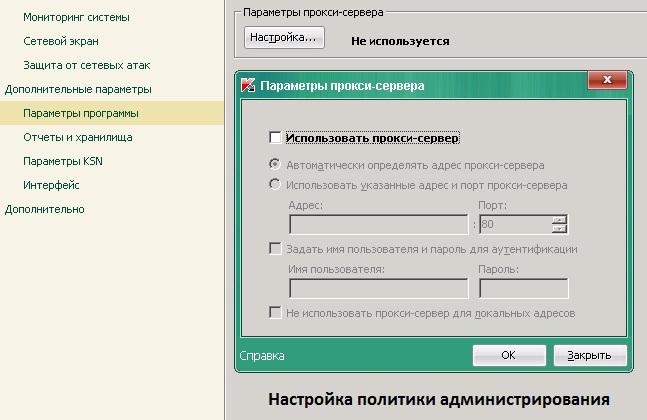The width and height of the screenshot is (647, 420).
Task: Click the 'Имя пользователя' input field
Action: [378, 289]
